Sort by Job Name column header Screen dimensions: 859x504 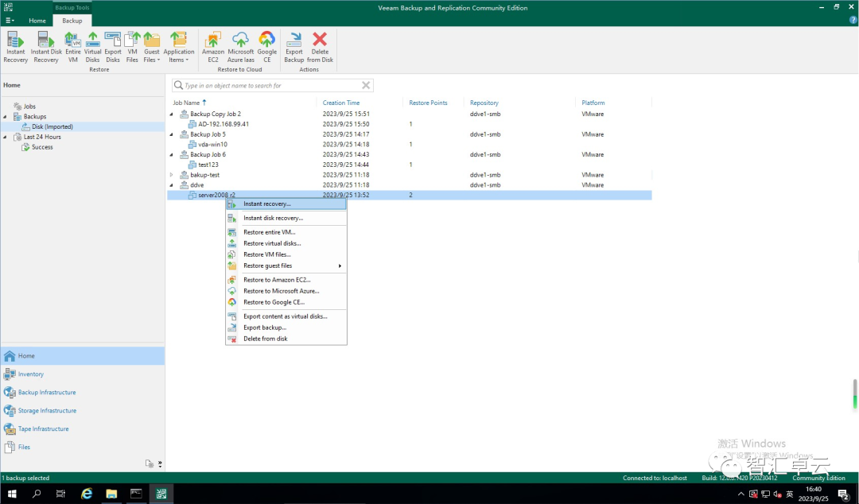tap(186, 103)
